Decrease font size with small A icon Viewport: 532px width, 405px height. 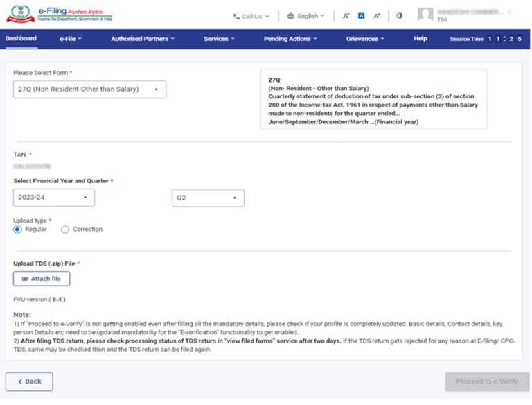coord(346,16)
